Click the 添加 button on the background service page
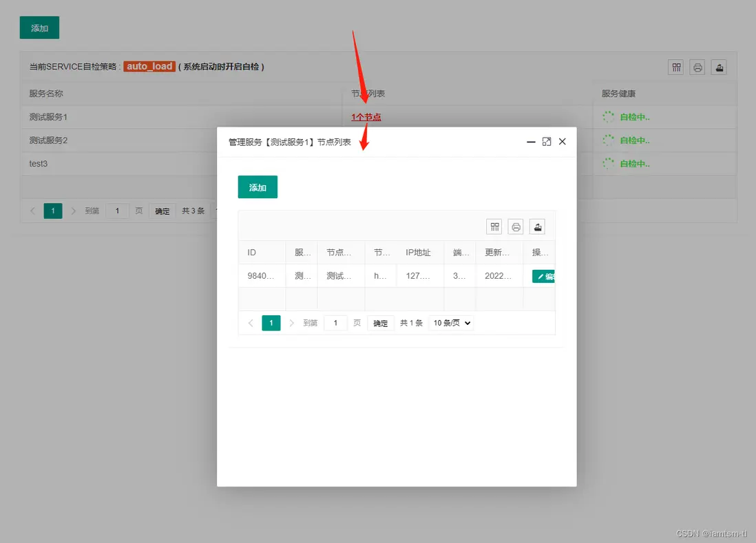The width and height of the screenshot is (756, 543). pos(39,28)
